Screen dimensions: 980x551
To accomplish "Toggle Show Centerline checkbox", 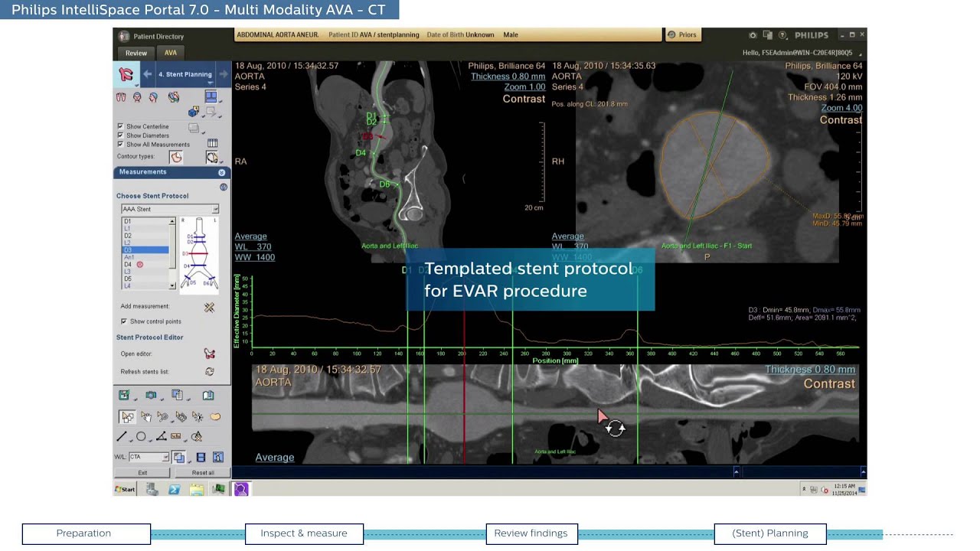I will (120, 126).
